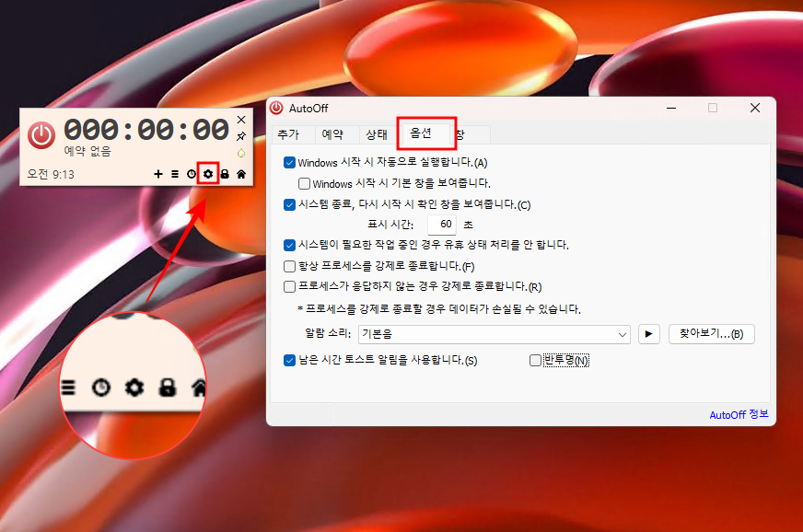803x532 pixels.
Task: Click the small green drop icon in widget
Action: pyautogui.click(x=241, y=153)
